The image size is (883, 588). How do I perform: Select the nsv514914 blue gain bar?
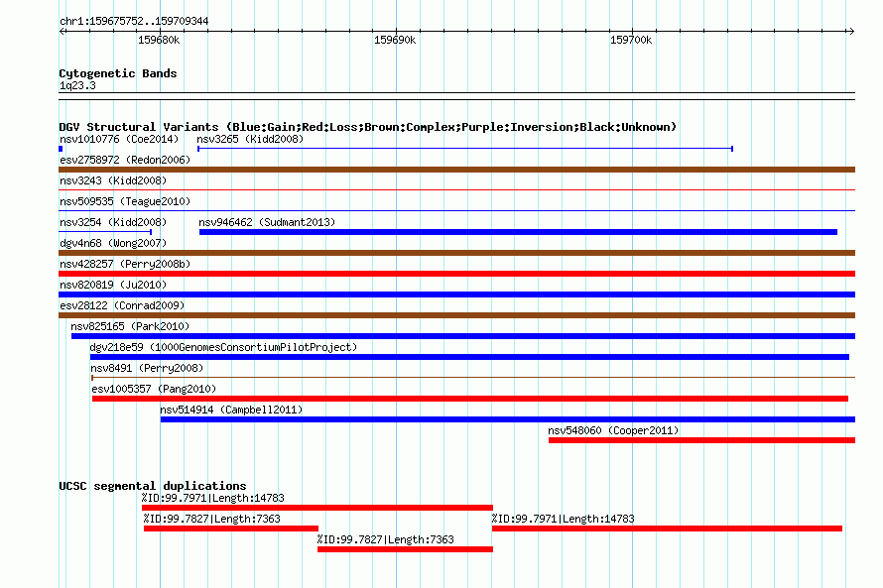pos(507,419)
